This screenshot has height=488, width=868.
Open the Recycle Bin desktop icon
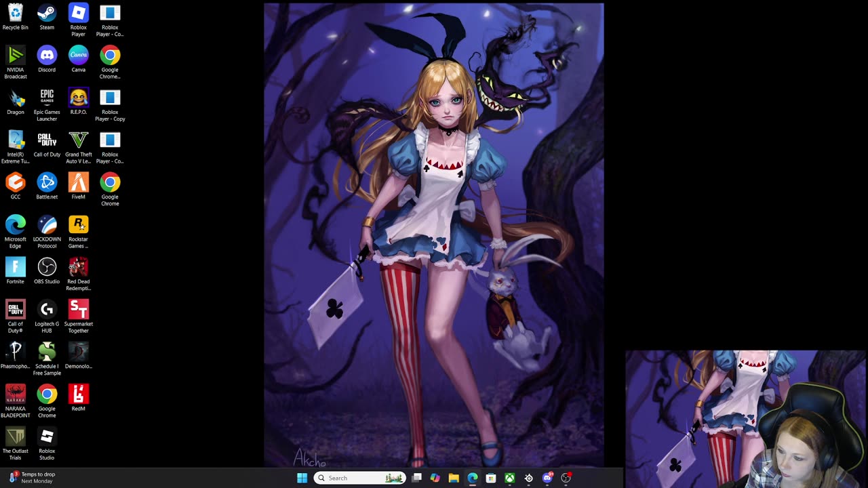tap(15, 18)
